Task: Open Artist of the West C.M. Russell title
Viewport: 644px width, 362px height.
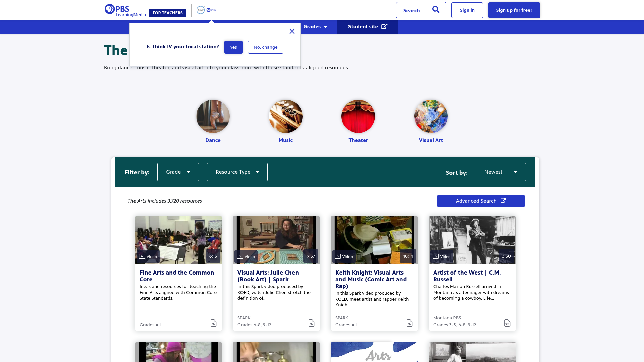Action: (x=467, y=276)
